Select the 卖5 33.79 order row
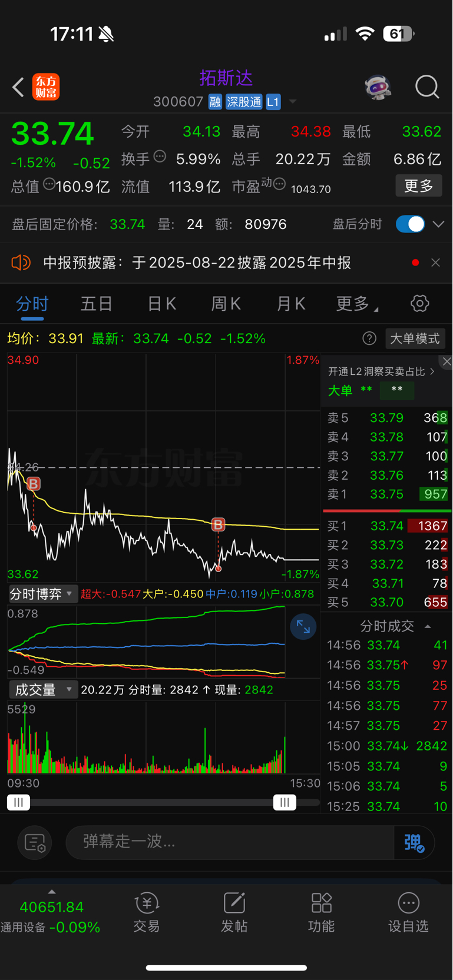 pos(387,418)
